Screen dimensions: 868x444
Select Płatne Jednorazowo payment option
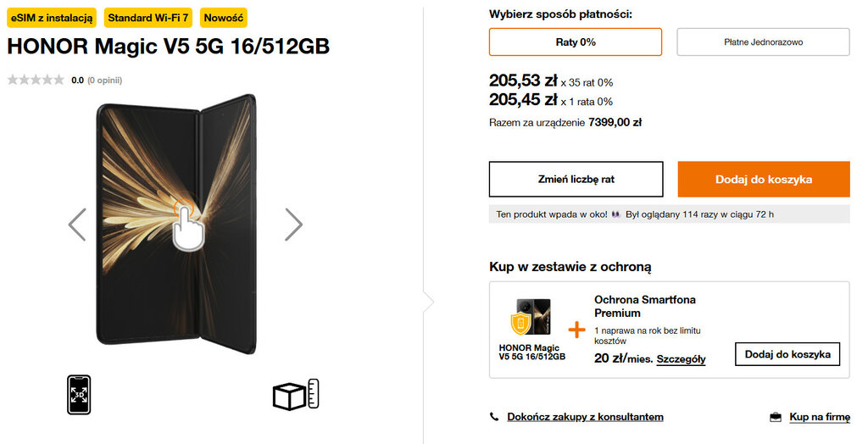pyautogui.click(x=763, y=42)
